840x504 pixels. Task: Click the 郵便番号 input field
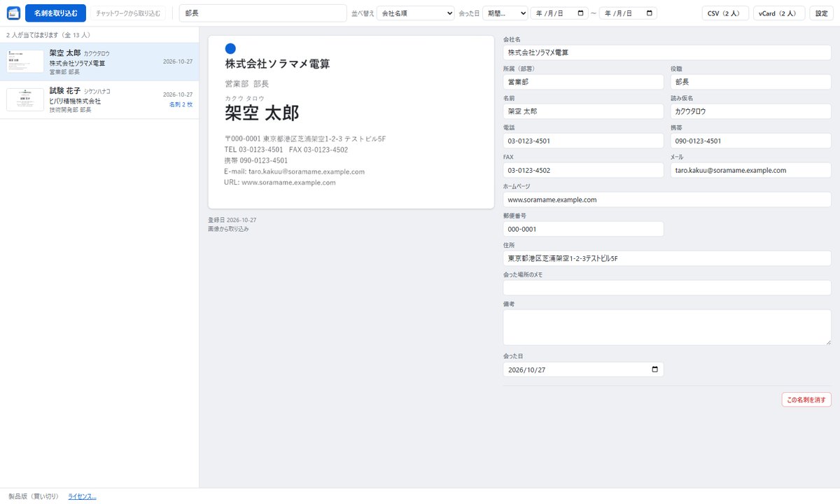[583, 229]
